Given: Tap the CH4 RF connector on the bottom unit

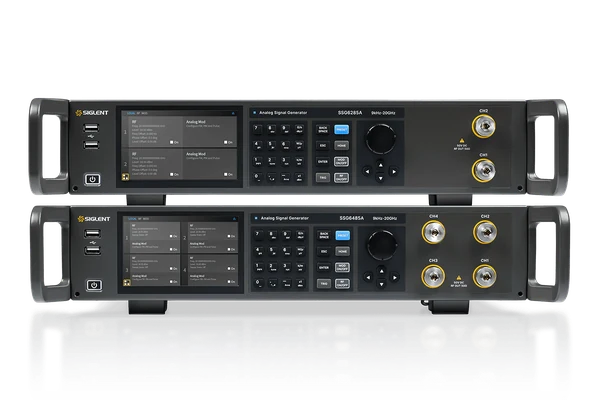Looking at the screenshot, I should [x=433, y=232].
